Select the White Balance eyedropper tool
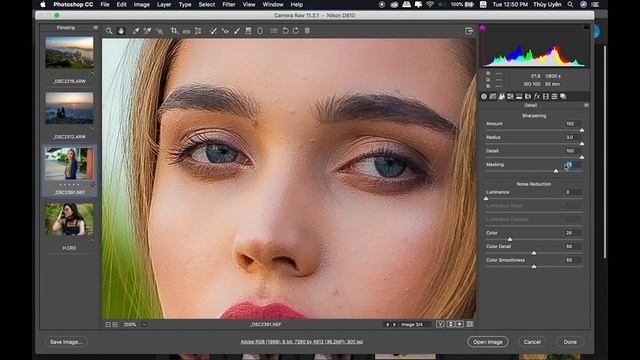 click(x=136, y=31)
